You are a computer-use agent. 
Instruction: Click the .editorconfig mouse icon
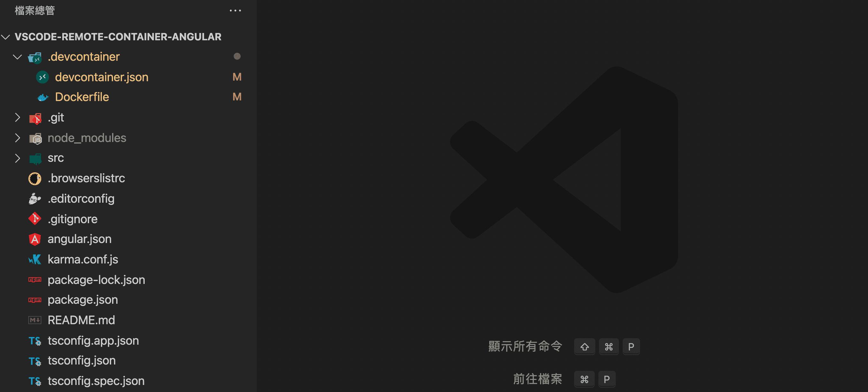pos(35,199)
